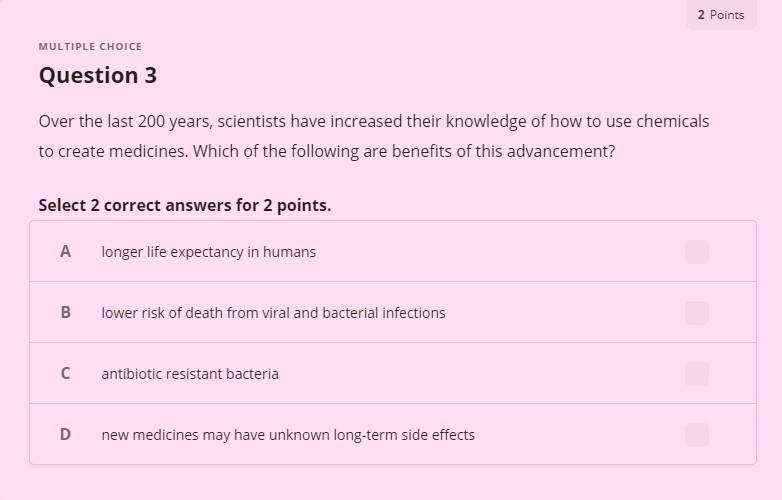Select answer text "longer life expectancy in humans"
The width and height of the screenshot is (782, 500).
[208, 252]
